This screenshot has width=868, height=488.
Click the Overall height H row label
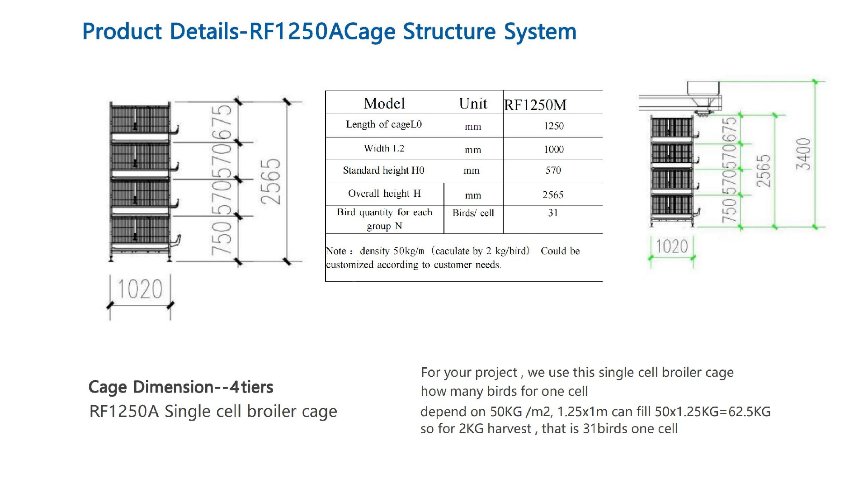(x=384, y=194)
